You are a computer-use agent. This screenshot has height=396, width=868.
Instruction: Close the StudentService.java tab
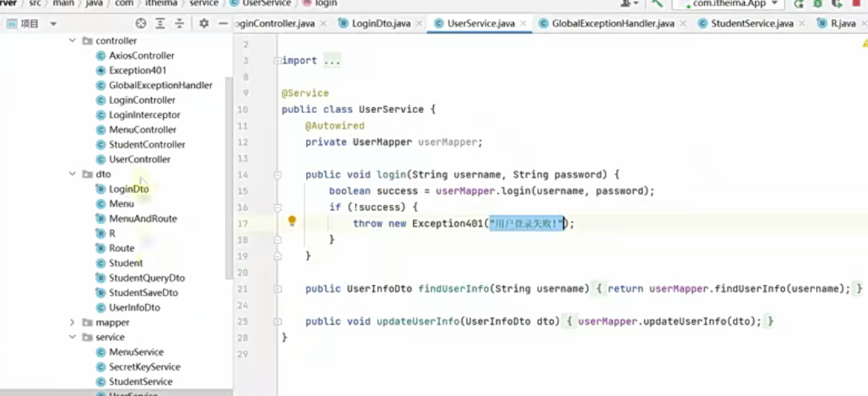(802, 23)
